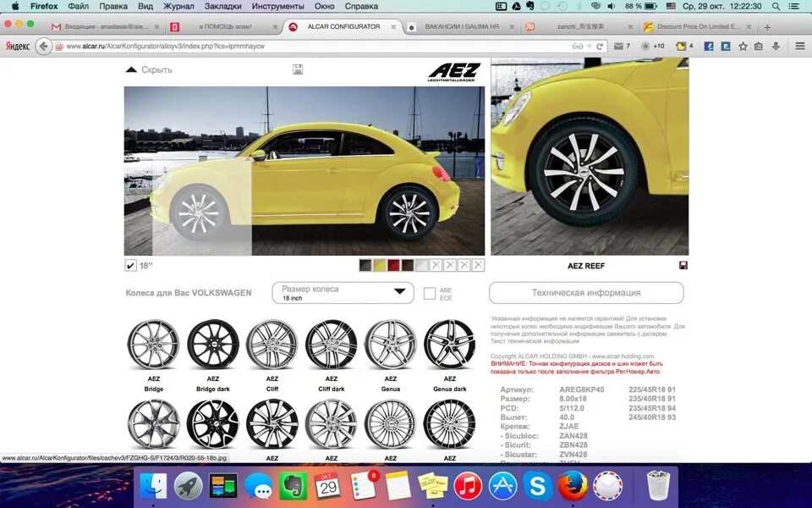Toggle the ABE ECE checkbox

[430, 294]
